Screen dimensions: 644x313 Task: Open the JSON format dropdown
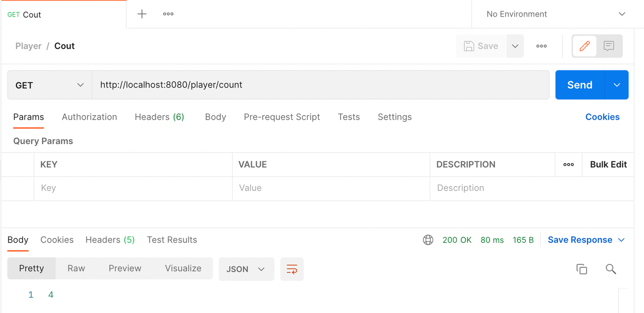pos(246,269)
